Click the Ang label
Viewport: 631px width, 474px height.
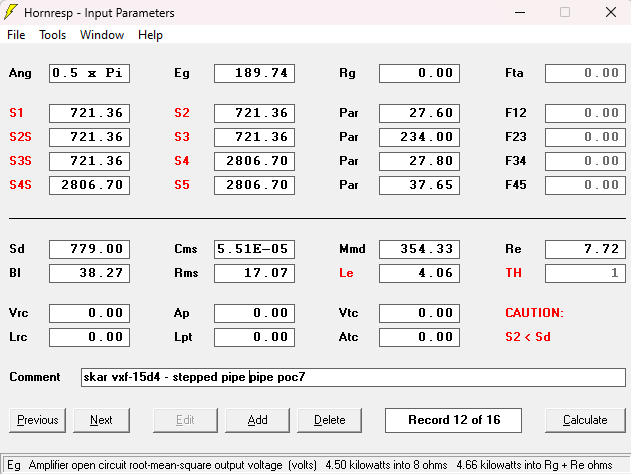click(x=20, y=74)
